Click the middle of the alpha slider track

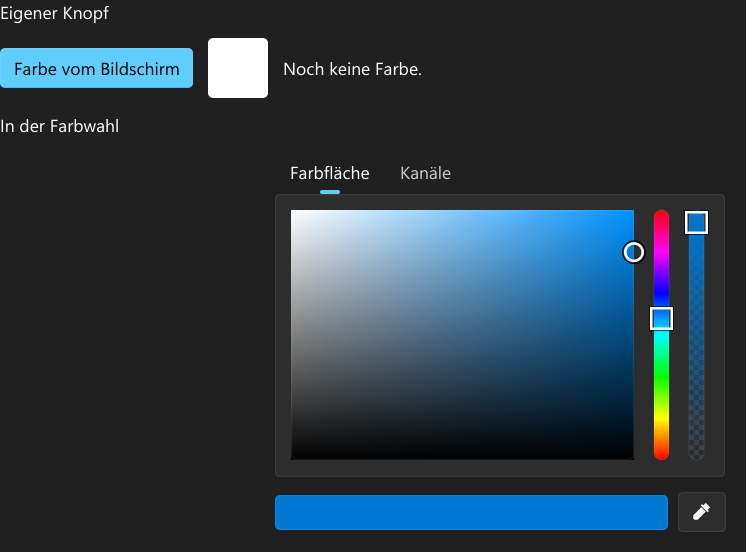(697, 335)
